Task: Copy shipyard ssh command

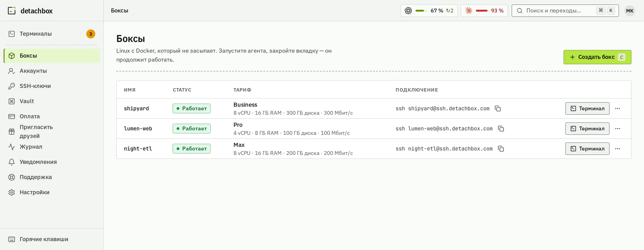Action: click(498, 109)
